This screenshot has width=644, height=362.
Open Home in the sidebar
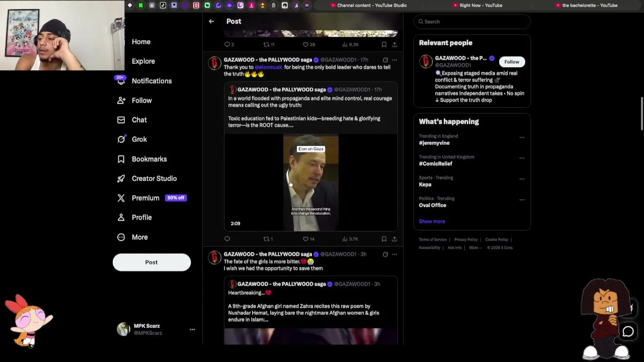(x=141, y=42)
